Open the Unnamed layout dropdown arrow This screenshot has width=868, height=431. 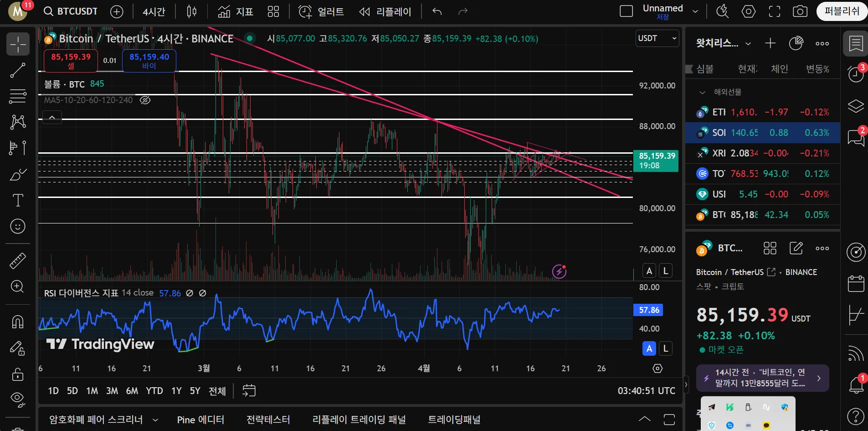(695, 11)
